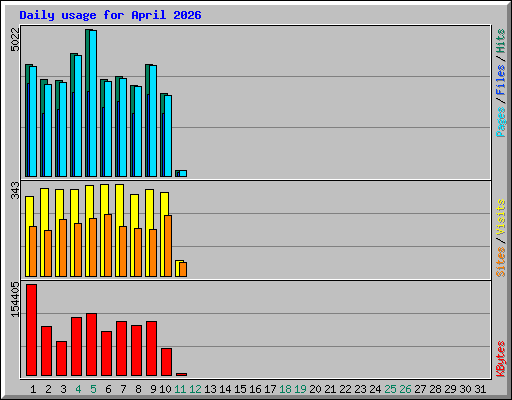The height and width of the screenshot is (400, 512).
Task: Click day 28 label on x-axis
Action: (x=435, y=389)
